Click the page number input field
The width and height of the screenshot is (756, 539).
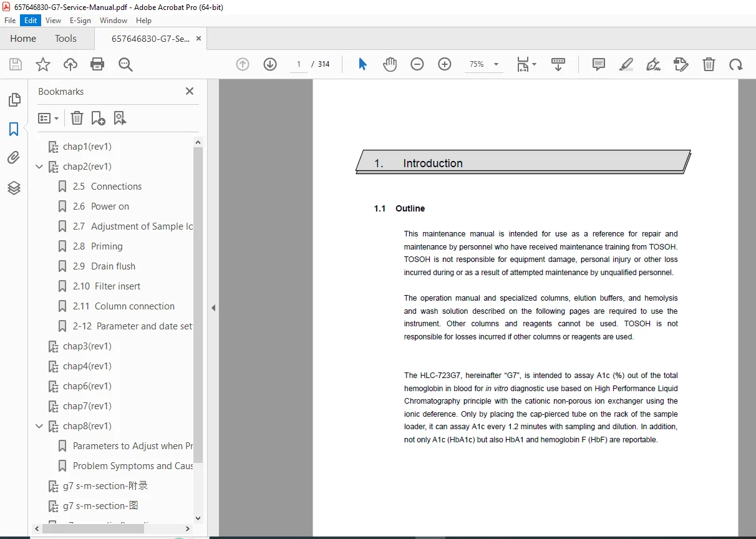coord(299,64)
